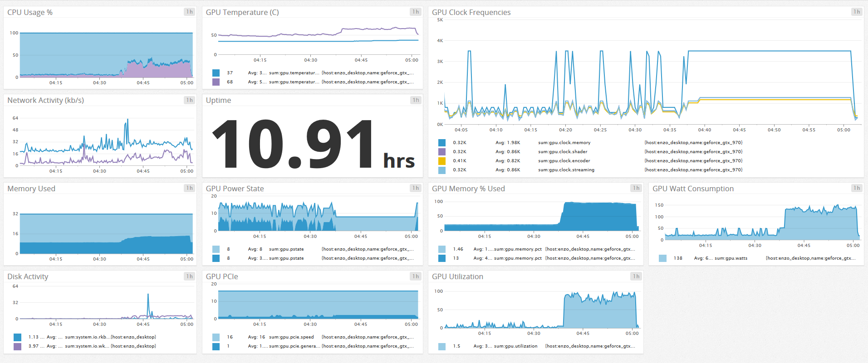Click the blue swatch beside sum:gpu.clock.memory
The width and height of the screenshot is (868, 363).
coord(442,143)
